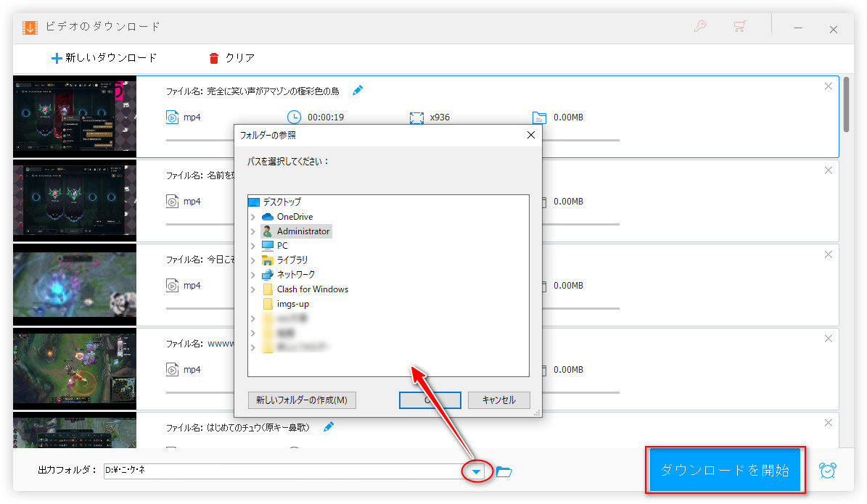Image resolution: width=867 pixels, height=504 pixels.
Task: Edit file name of はじめてのチュウ video
Action: (329, 426)
